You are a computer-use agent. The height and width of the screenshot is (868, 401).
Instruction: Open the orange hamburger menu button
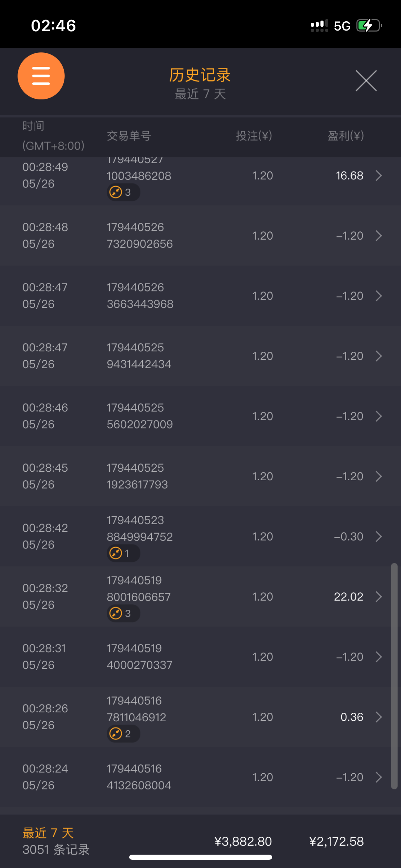pos(41,76)
